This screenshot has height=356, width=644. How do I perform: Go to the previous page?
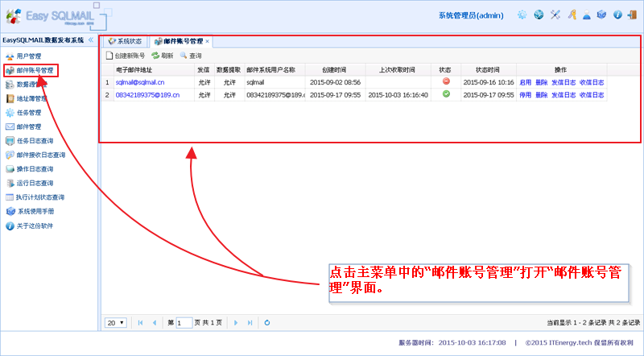pyautogui.click(x=155, y=323)
